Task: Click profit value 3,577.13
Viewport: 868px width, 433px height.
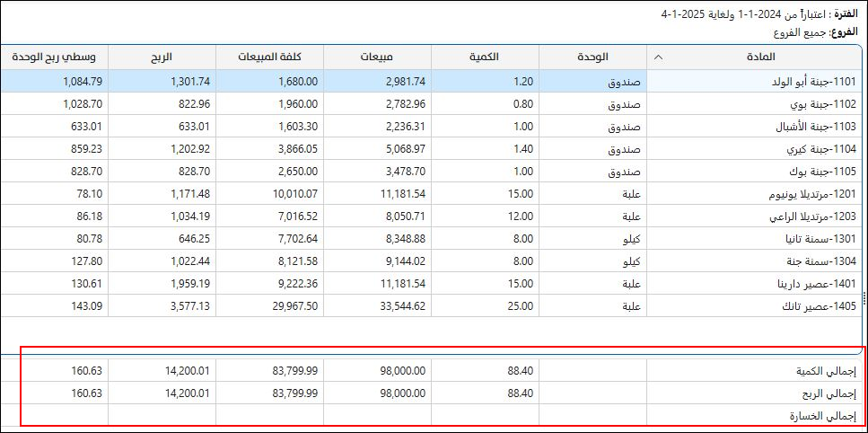Action: point(192,305)
